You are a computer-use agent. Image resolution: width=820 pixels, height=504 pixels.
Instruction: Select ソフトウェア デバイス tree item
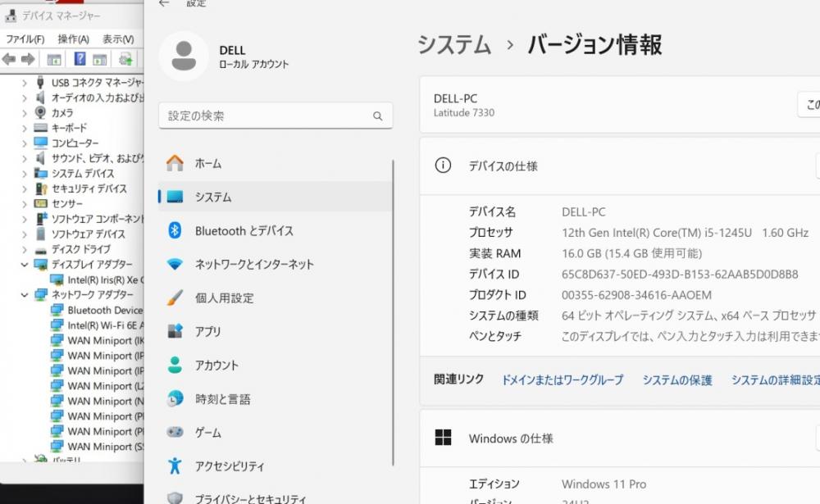[x=88, y=234]
